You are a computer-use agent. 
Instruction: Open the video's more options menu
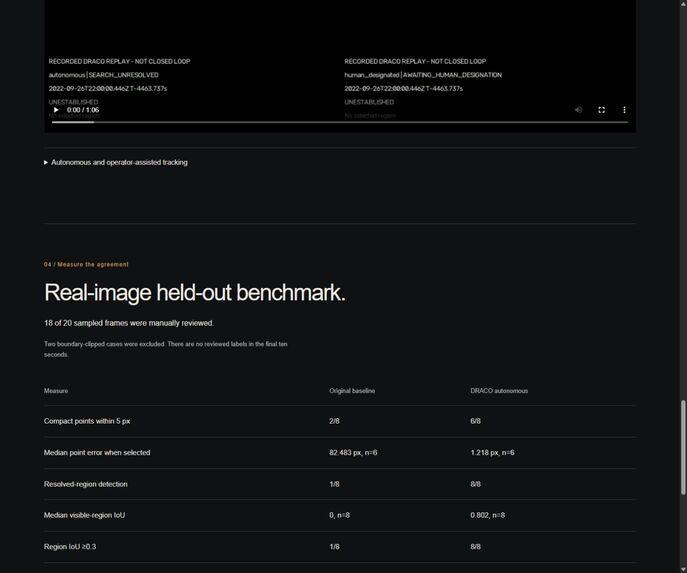[x=624, y=110]
